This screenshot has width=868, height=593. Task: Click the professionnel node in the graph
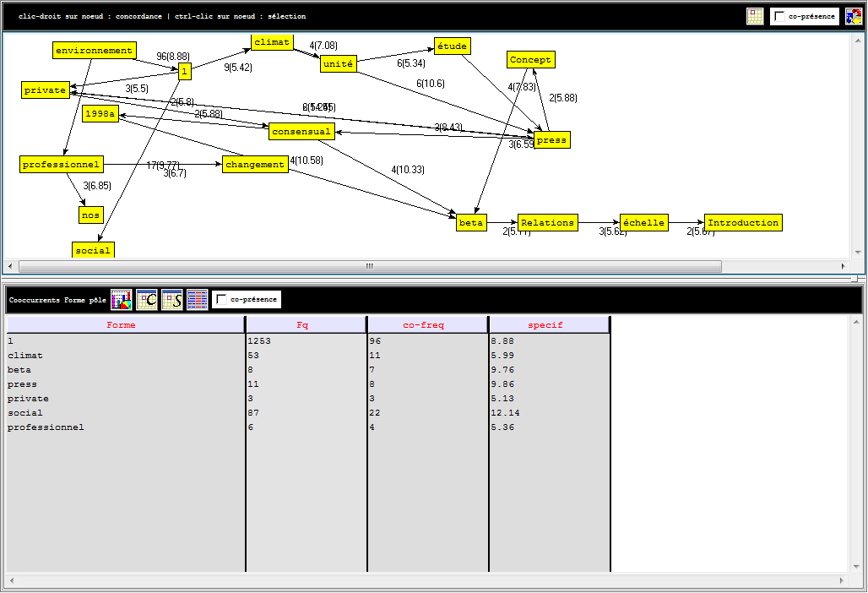[x=62, y=165]
